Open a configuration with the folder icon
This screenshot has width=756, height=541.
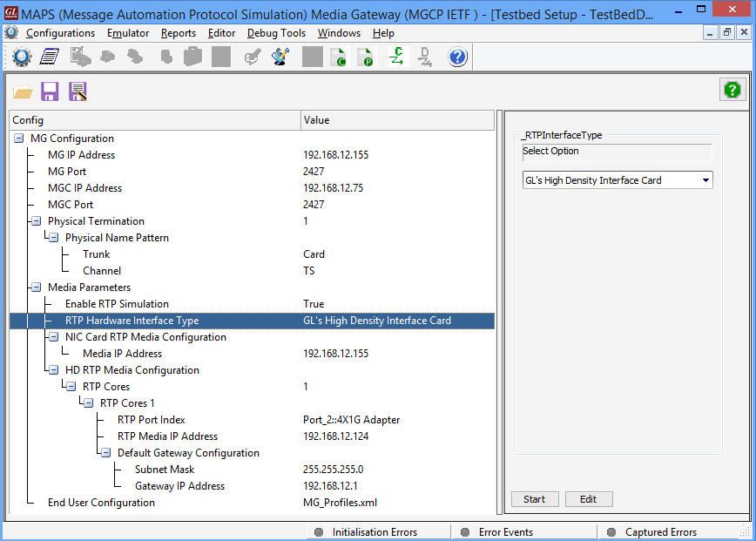pos(22,91)
